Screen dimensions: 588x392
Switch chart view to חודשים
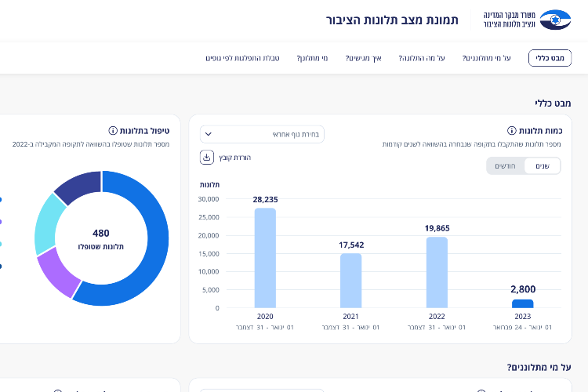[505, 165]
